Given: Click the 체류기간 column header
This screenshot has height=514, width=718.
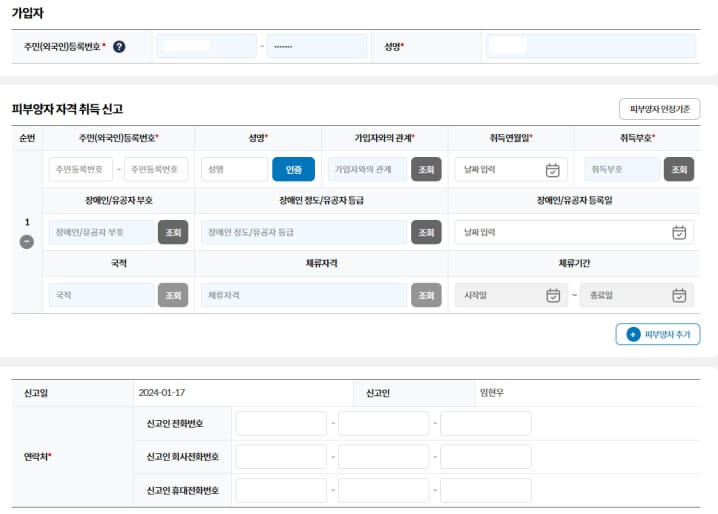Looking at the screenshot, I should point(574,263).
